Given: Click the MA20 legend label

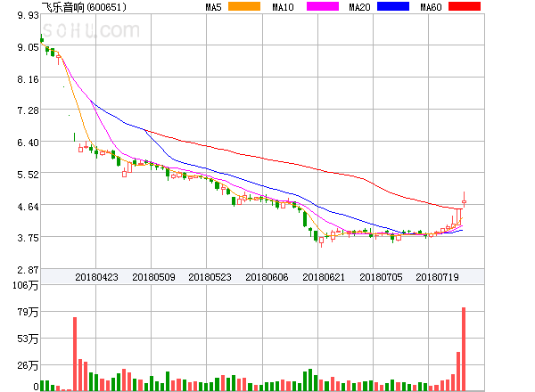Looking at the screenshot, I should point(359,7).
